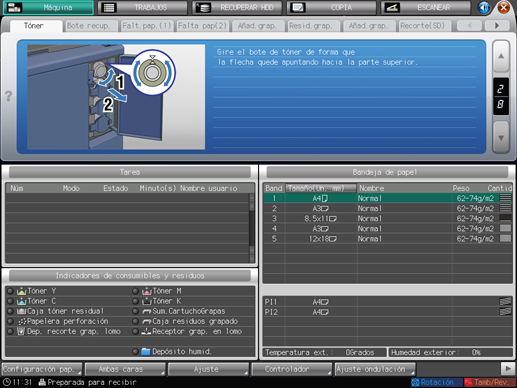Expand more bottom buttons with right arrow

pos(508,369)
